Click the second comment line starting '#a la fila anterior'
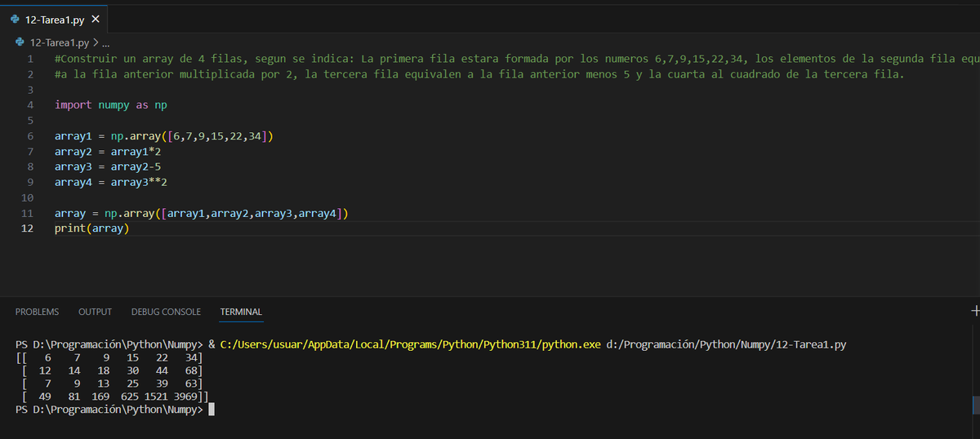 (480, 74)
